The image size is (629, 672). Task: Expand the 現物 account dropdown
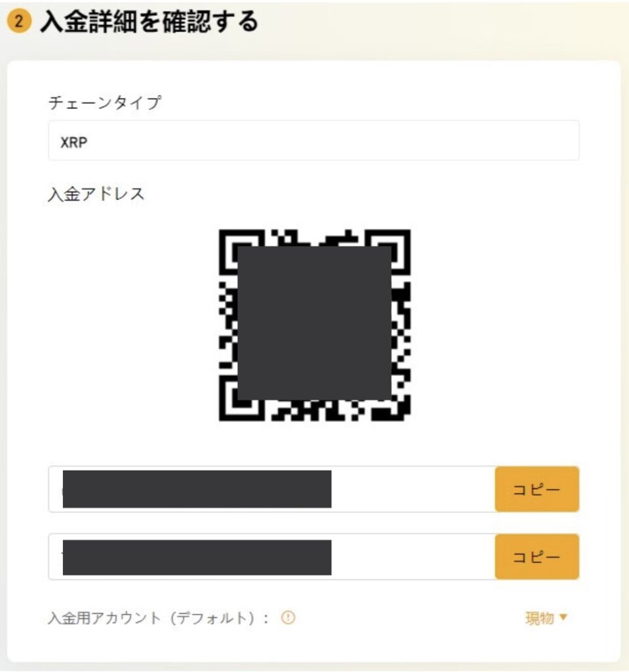[546, 618]
